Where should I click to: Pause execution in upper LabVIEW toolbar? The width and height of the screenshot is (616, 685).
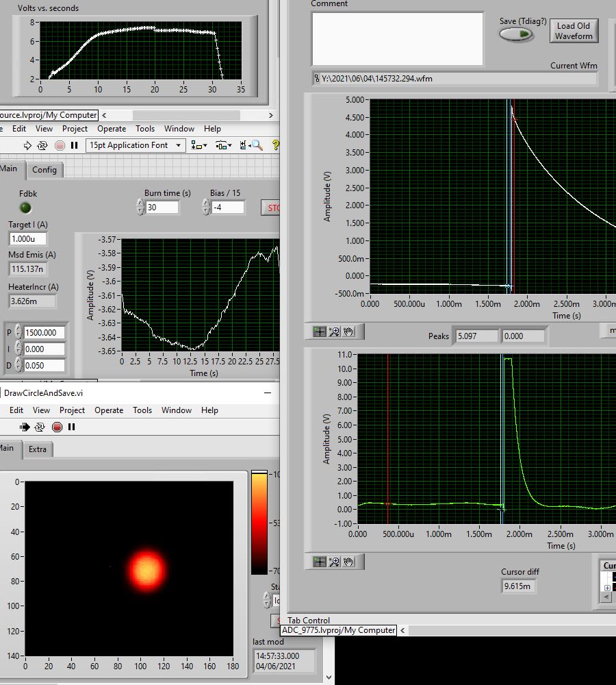pyautogui.click(x=74, y=145)
